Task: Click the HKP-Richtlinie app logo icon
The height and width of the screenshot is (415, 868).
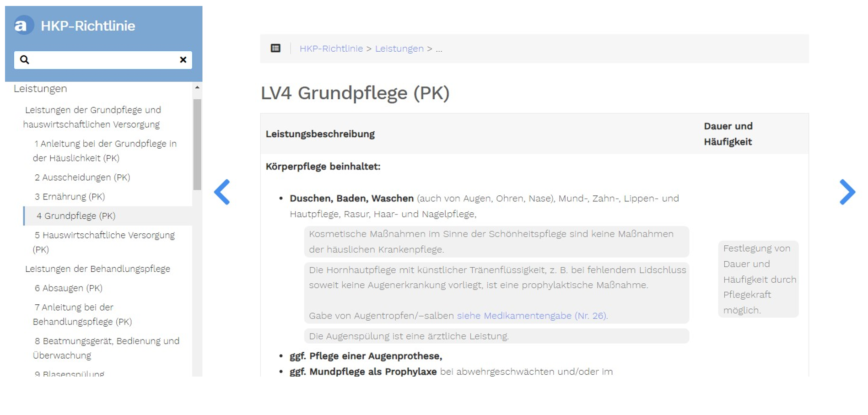Action: (23, 26)
